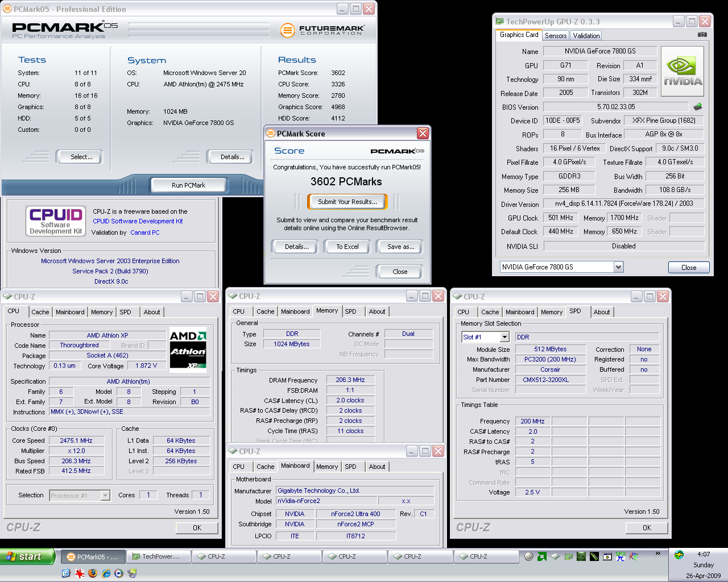Viewport: 728px width, 582px height.
Task: Click the BIOS save icon in GPU-Z
Action: [698, 107]
